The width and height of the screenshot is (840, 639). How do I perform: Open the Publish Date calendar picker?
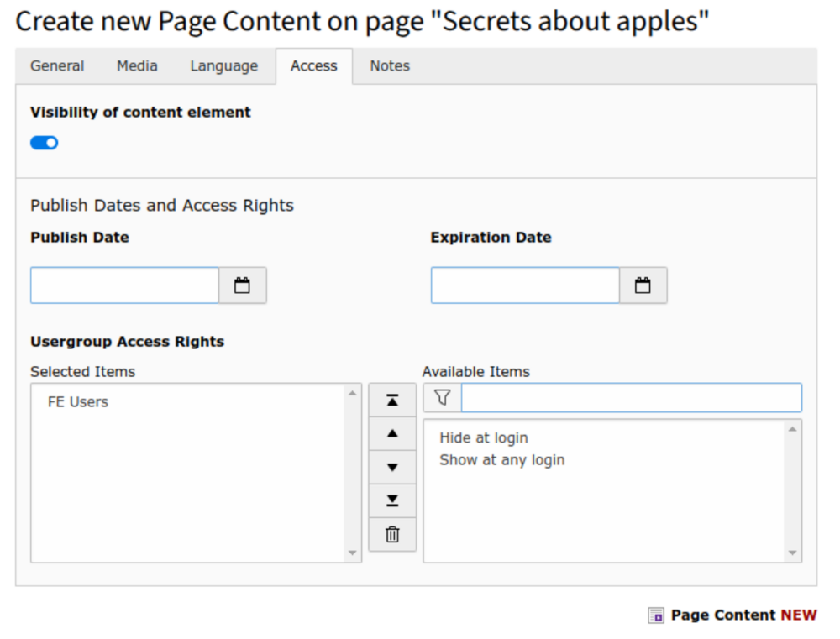pos(242,285)
